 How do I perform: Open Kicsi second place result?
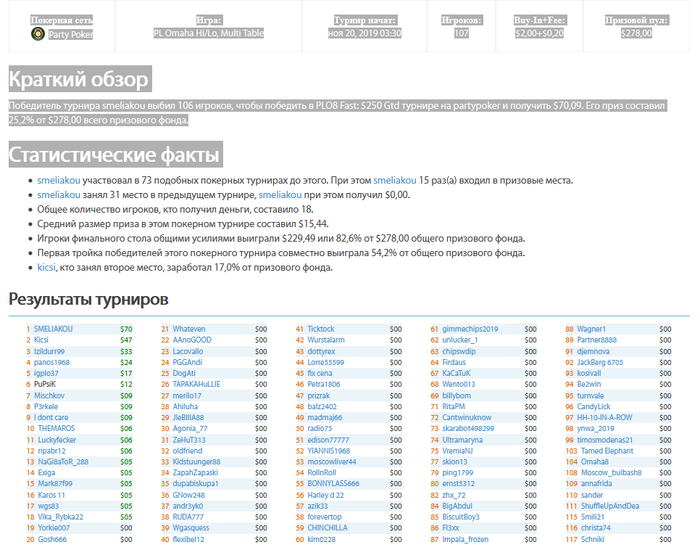tap(41, 340)
